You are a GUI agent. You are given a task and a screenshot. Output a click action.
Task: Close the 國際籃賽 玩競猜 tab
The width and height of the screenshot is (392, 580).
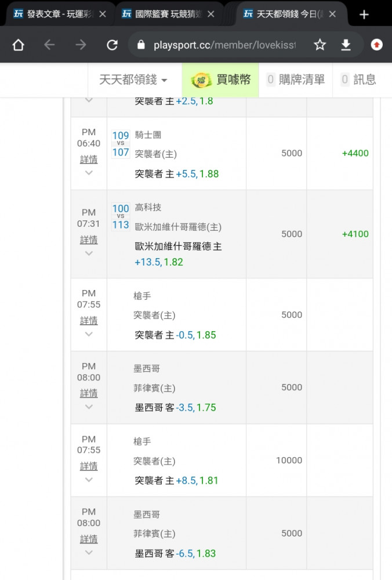click(211, 14)
